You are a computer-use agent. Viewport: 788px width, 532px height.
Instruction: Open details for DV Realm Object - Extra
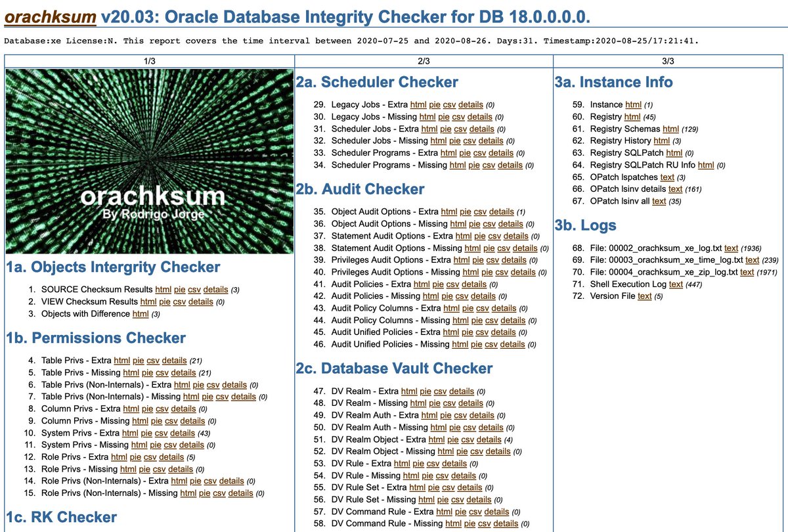click(489, 439)
